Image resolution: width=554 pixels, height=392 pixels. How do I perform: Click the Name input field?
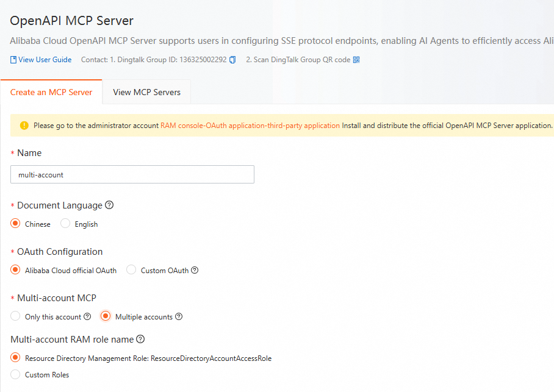point(132,174)
